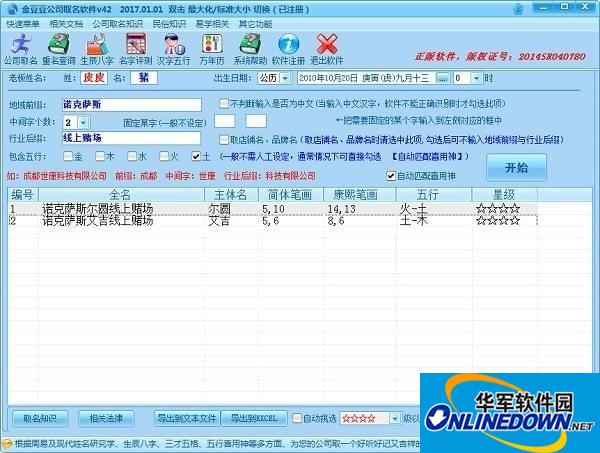This screenshot has width=600, height=453.
Task: Sort by the 全名 column header
Action: click(x=121, y=195)
